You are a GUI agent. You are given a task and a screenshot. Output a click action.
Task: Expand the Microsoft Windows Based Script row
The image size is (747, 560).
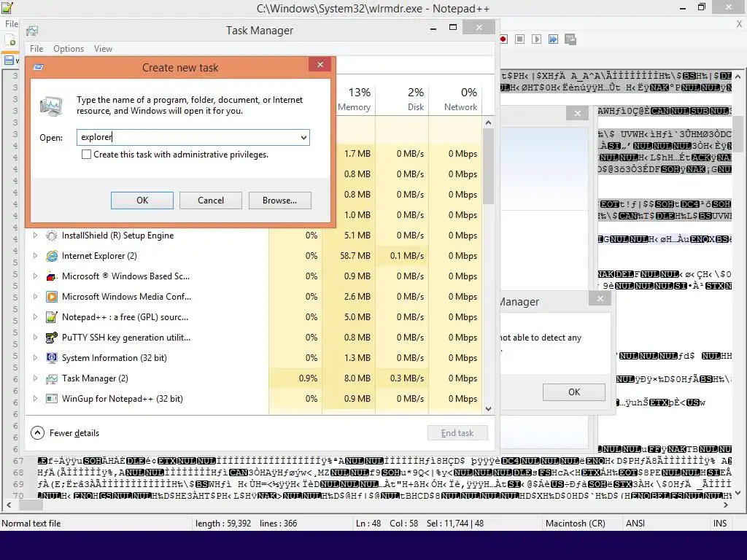[x=35, y=276]
